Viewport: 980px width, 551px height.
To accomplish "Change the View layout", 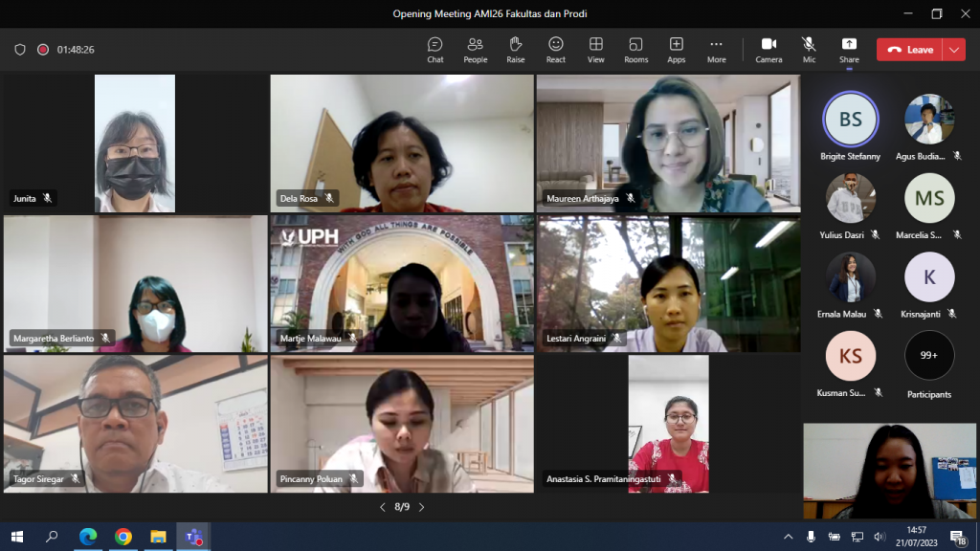I will [595, 50].
